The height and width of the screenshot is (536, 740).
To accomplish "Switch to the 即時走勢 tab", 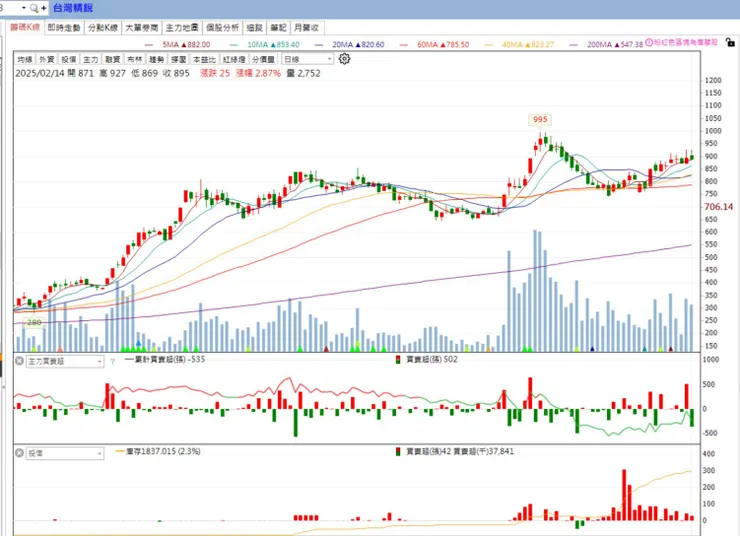I will [64, 28].
